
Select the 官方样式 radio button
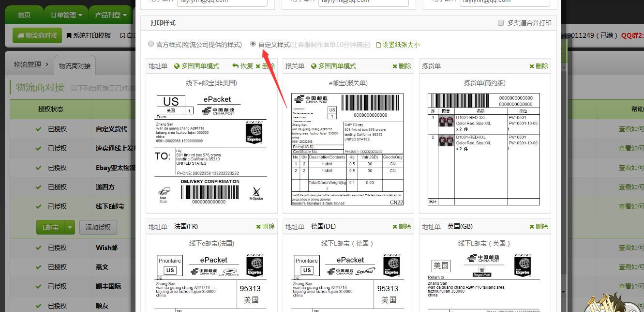pos(151,44)
